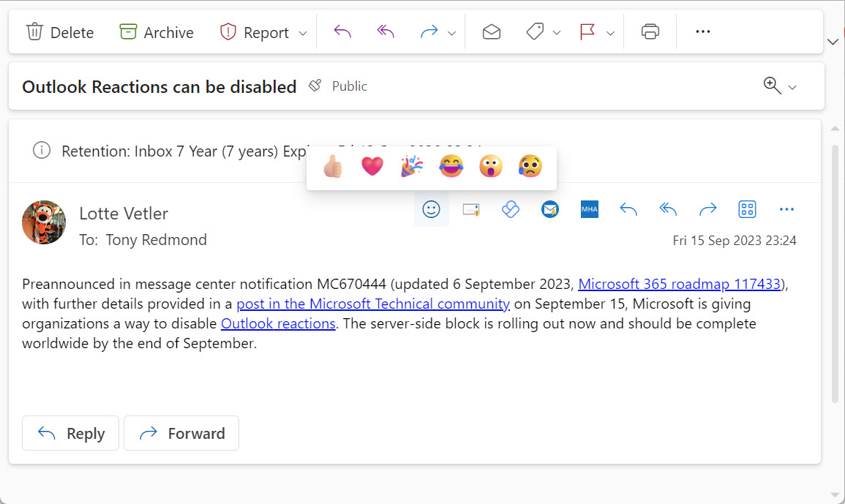Click subject Outlook Reactions can be disabled
The image size is (845, 504).
click(x=159, y=86)
